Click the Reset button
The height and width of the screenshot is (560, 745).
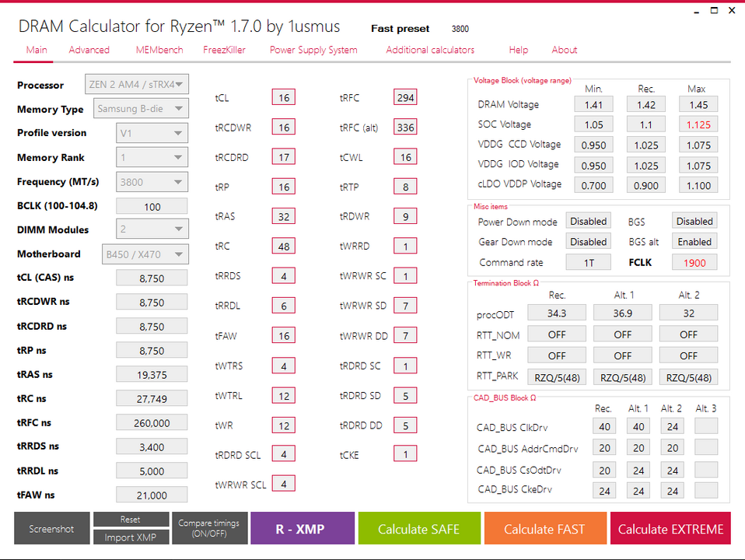[131, 520]
